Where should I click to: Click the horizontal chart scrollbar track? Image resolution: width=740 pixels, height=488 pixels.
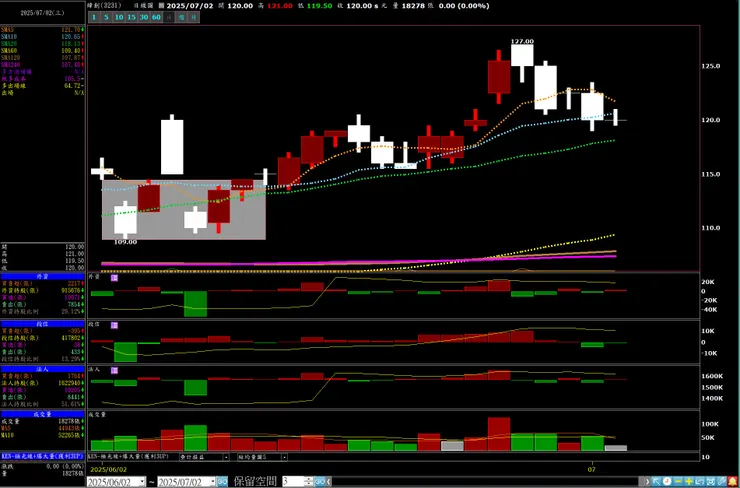pyautogui.click(x=486, y=482)
